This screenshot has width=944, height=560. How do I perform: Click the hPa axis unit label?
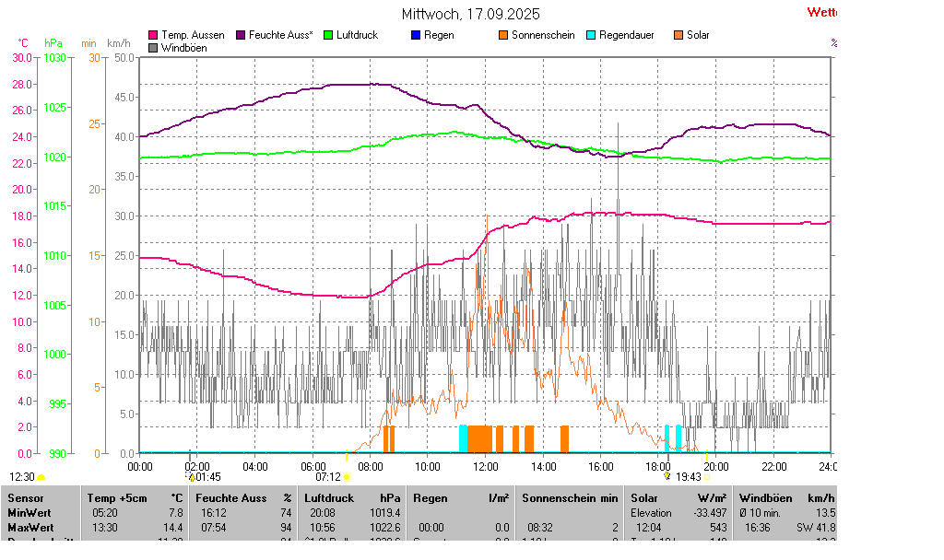click(53, 43)
